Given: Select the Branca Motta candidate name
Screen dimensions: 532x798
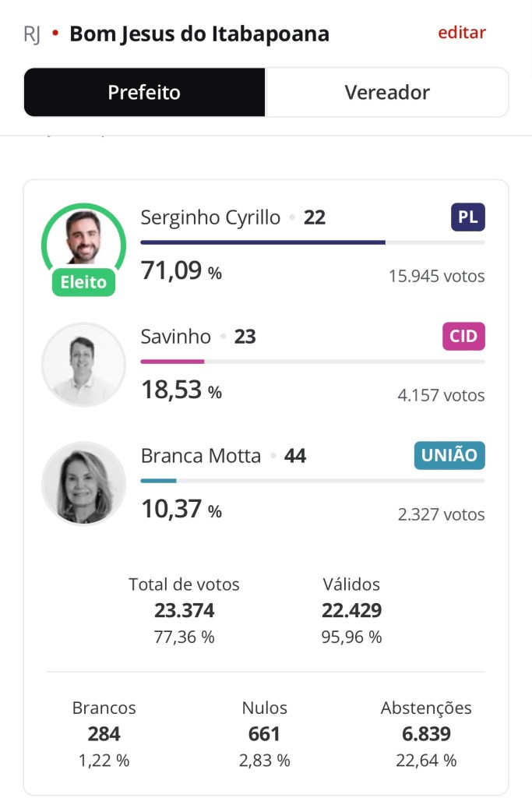Looking at the screenshot, I should coord(201,456).
